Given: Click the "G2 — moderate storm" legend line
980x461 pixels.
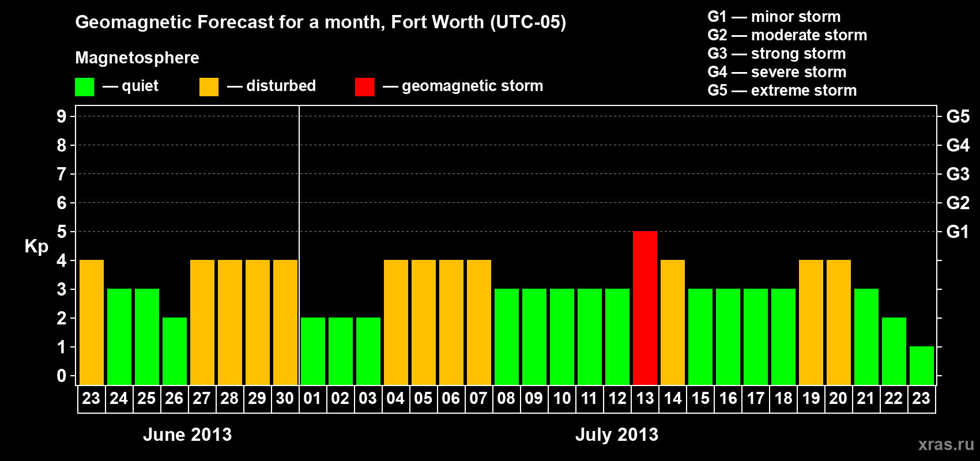Looking at the screenshot, I should 787,35.
